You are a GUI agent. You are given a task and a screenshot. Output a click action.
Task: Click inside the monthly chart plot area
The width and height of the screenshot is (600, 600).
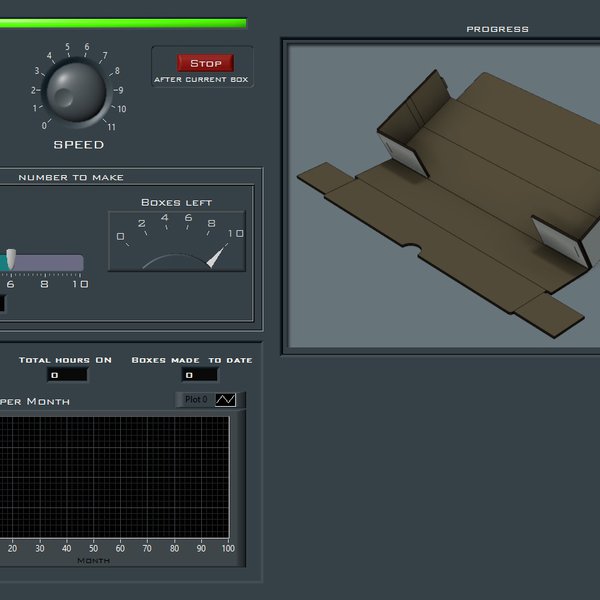[x=115, y=477]
